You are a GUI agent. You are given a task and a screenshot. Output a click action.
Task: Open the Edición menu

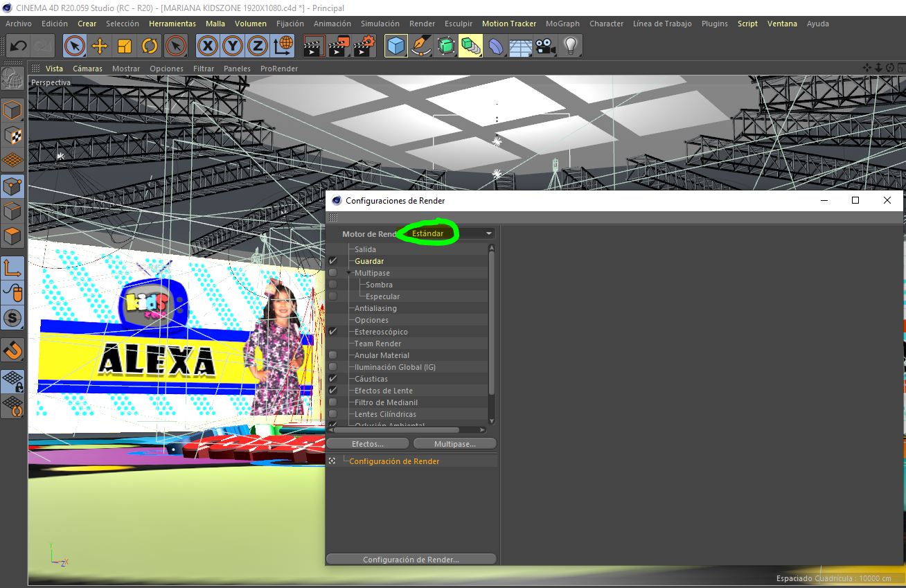point(55,24)
